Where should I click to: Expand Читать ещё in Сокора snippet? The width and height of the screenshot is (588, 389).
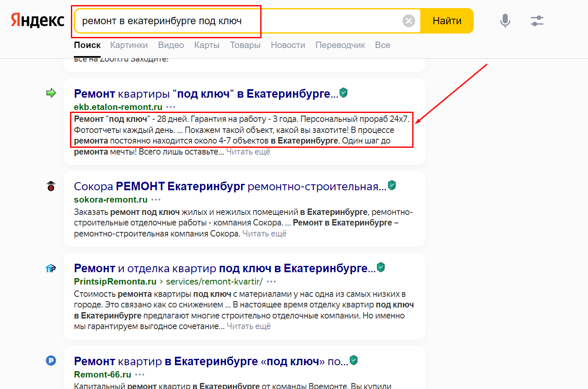[264, 234]
